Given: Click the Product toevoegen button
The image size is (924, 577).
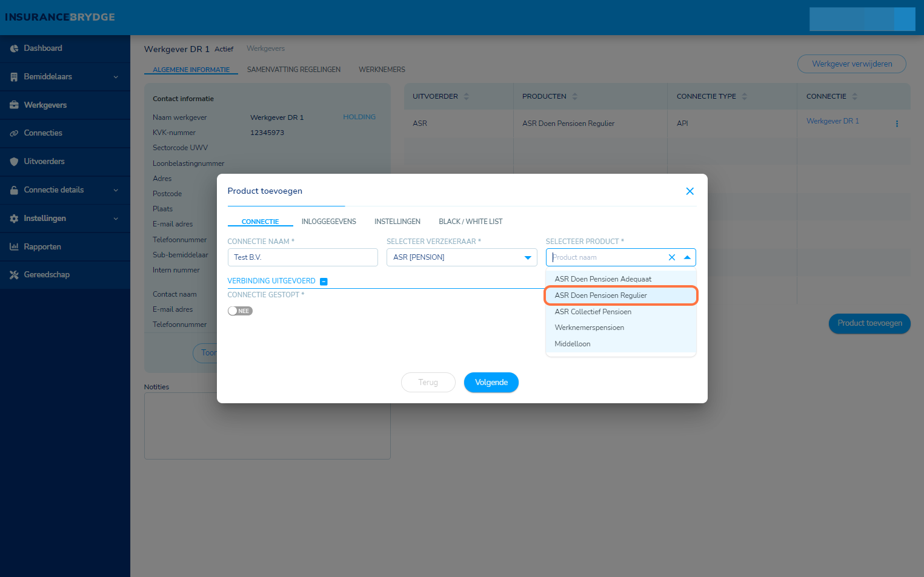Looking at the screenshot, I should tap(869, 323).
